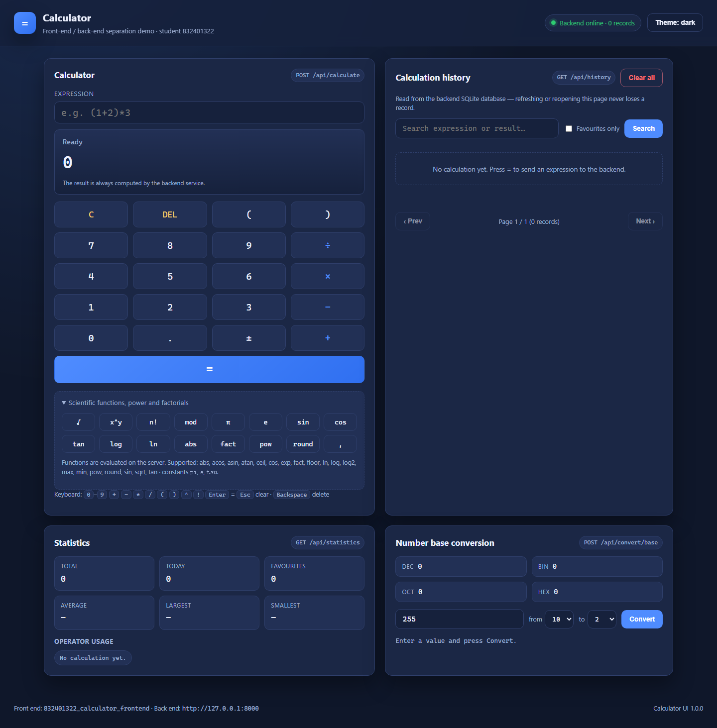This screenshot has width=717, height=728.
Task: Tap the multiply operator key
Action: tap(328, 276)
